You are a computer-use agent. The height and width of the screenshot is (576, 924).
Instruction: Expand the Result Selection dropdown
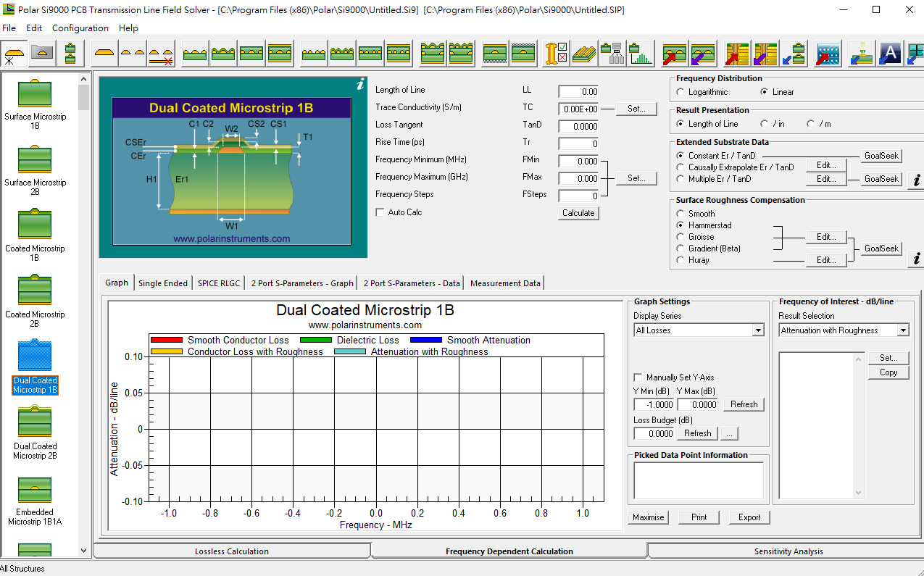902,330
